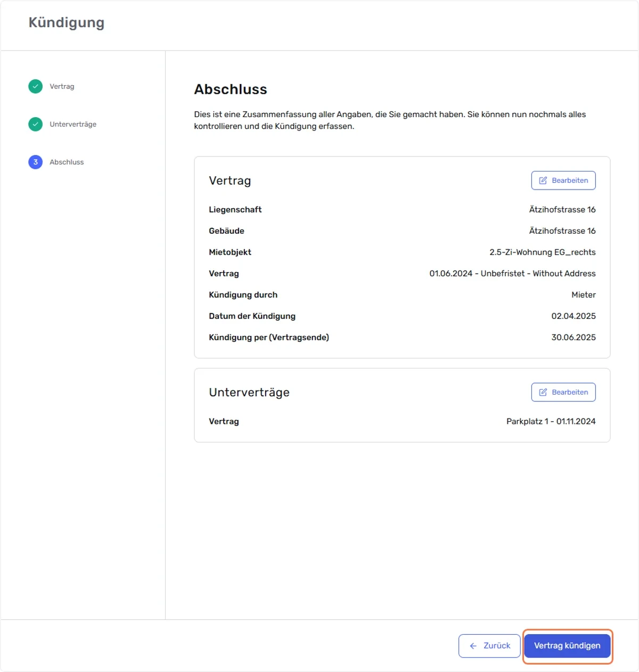Image resolution: width=639 pixels, height=672 pixels.
Task: Select the date 30.06.2025
Action: tap(574, 338)
